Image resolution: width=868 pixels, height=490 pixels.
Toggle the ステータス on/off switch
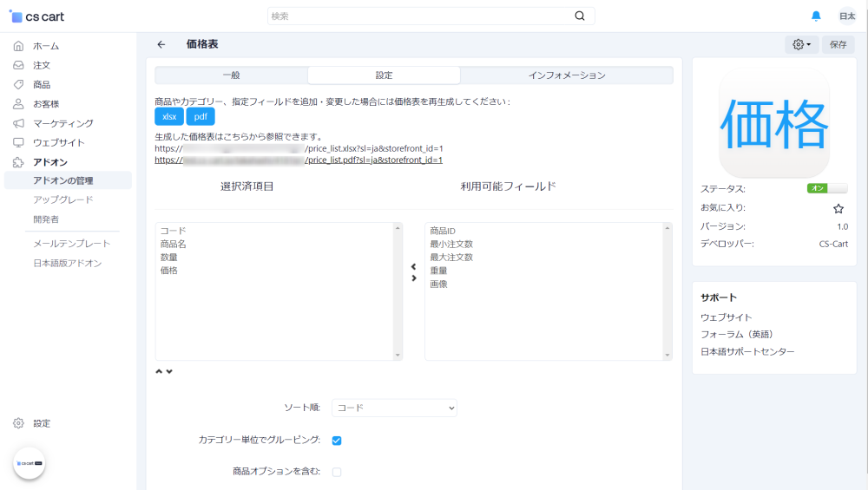pos(827,188)
